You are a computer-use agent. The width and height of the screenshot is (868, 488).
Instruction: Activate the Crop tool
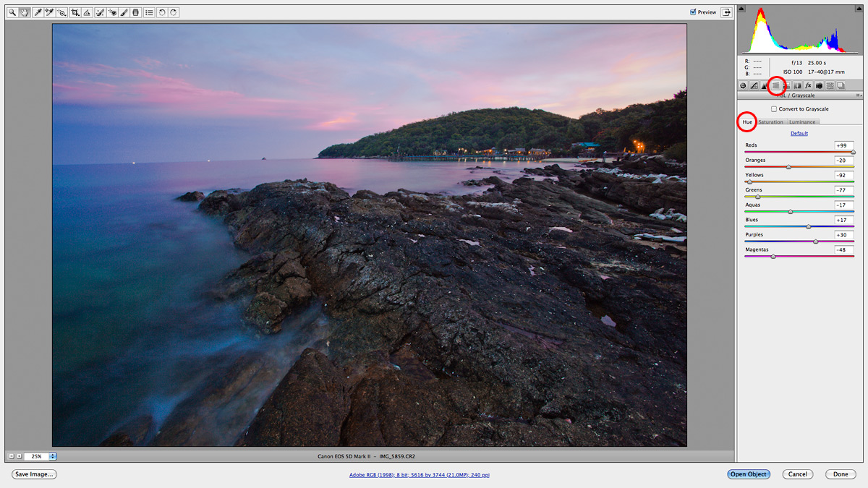point(75,12)
